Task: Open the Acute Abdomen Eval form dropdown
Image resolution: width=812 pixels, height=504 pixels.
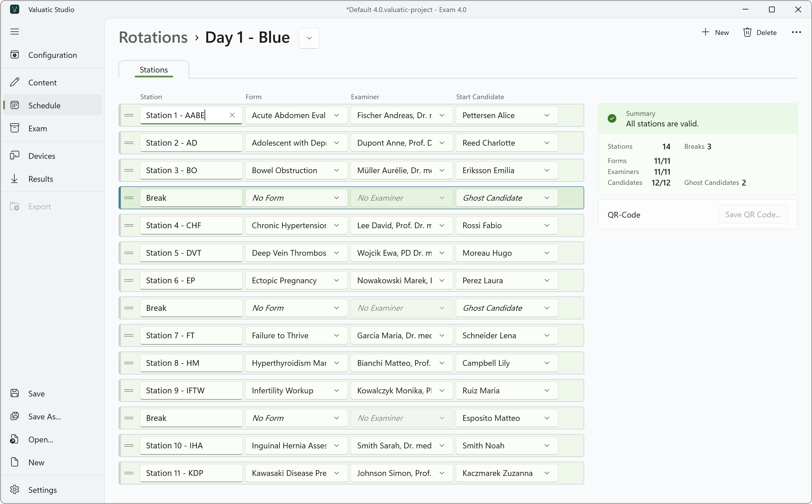Action: (296, 115)
